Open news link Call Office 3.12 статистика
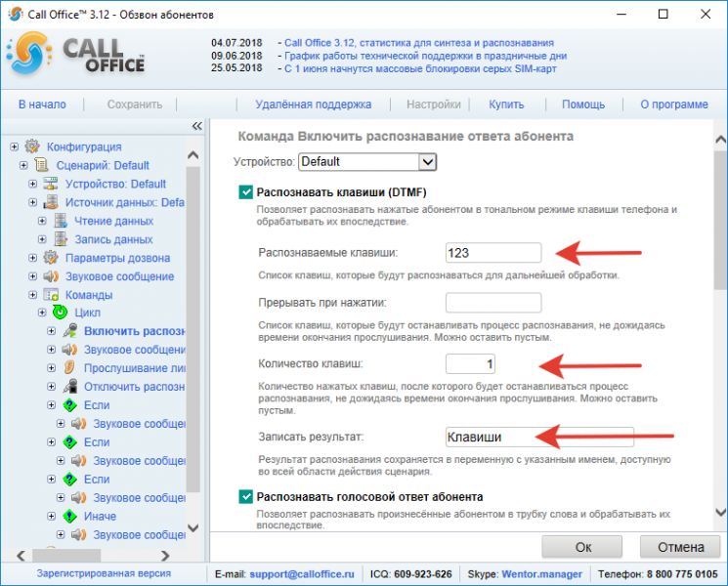This screenshot has width=728, height=586. tap(419, 43)
